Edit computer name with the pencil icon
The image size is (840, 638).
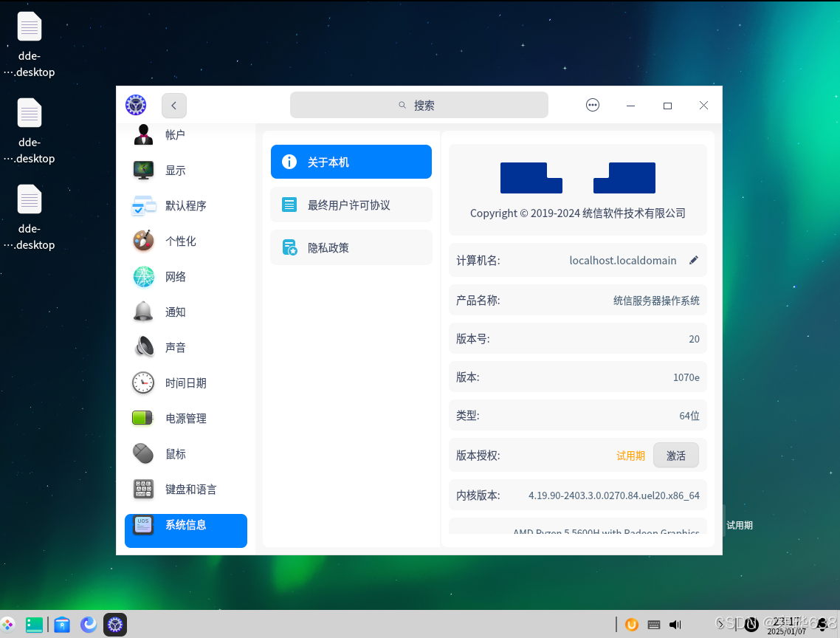pos(694,260)
